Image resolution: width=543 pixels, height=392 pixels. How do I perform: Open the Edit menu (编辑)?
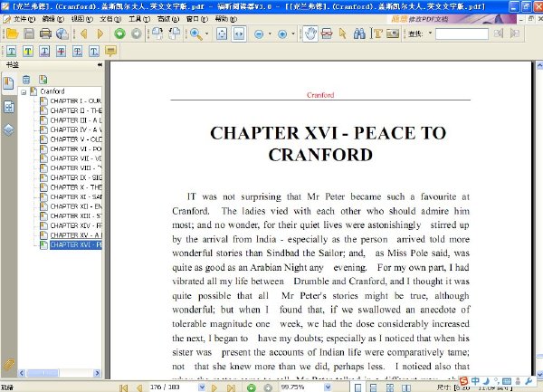click(x=53, y=19)
